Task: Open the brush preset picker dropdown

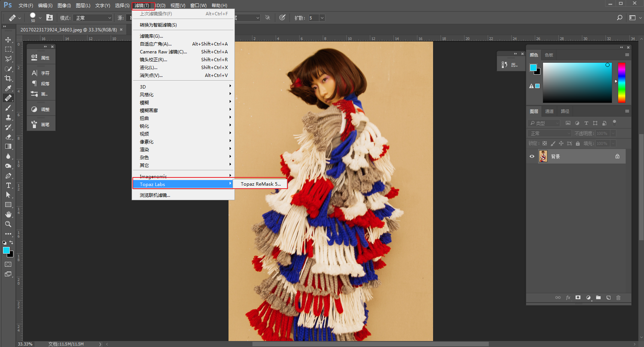Action: click(40, 18)
